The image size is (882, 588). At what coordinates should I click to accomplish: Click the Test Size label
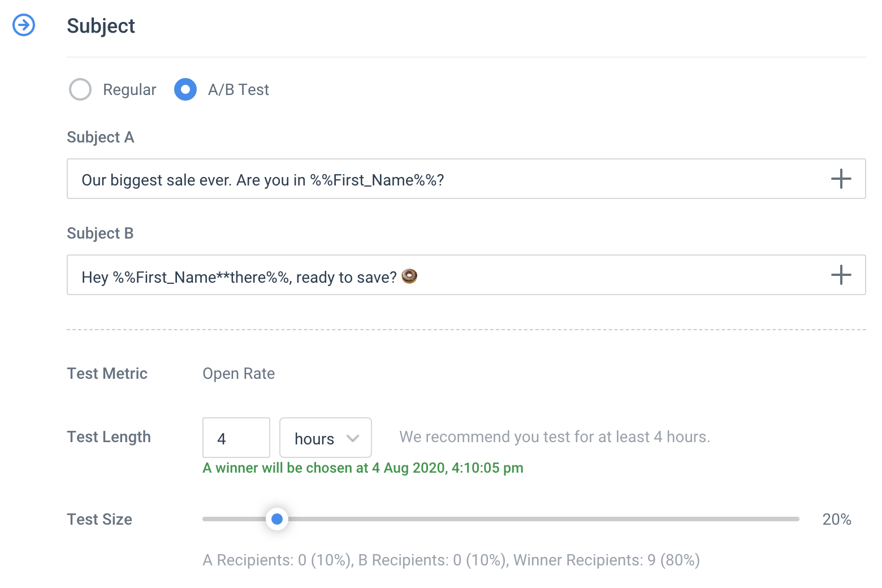(x=100, y=520)
